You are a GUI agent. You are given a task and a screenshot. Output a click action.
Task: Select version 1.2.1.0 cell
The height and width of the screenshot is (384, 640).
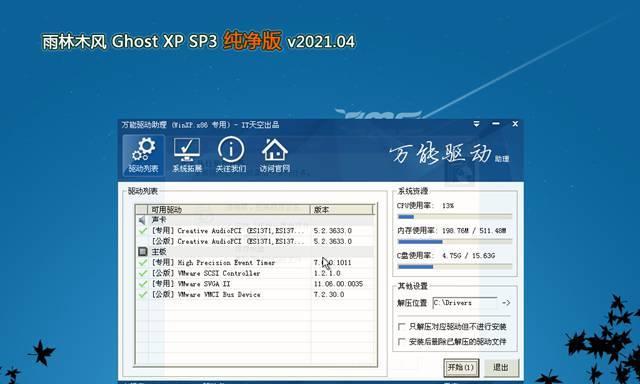pyautogui.click(x=327, y=273)
